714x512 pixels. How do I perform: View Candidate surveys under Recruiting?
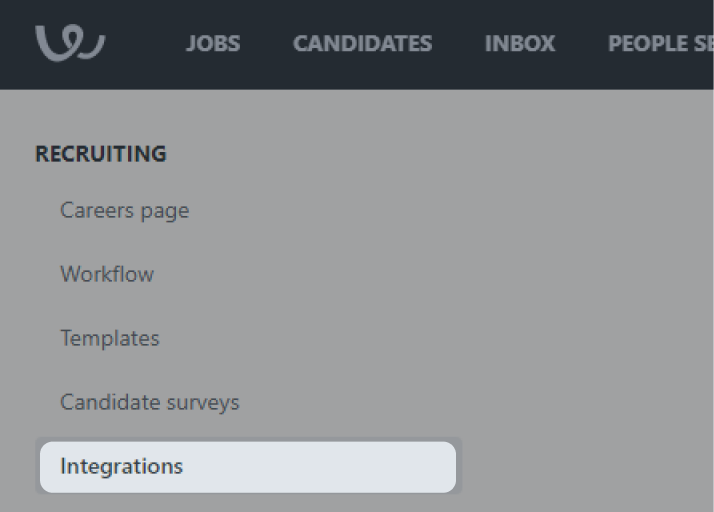point(150,402)
